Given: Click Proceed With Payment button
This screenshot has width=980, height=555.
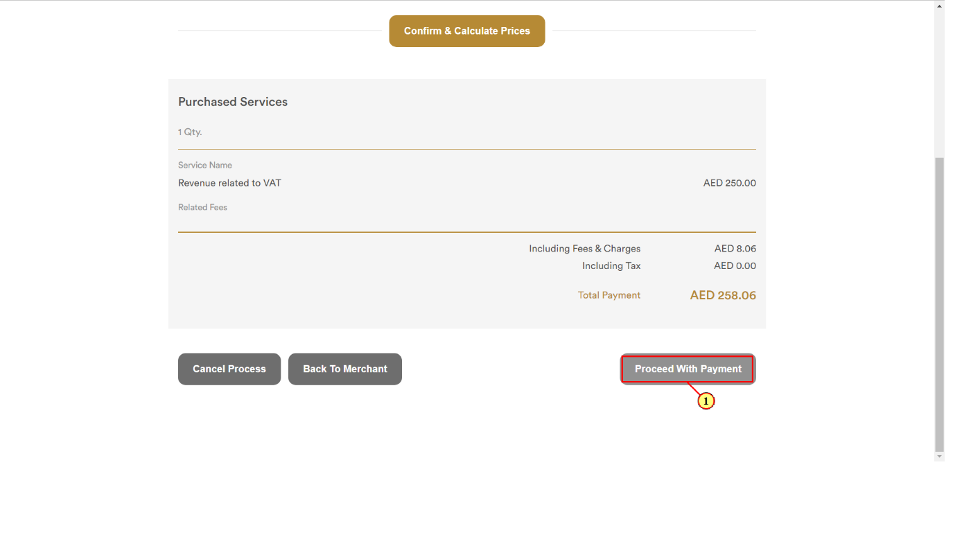Looking at the screenshot, I should pos(688,369).
